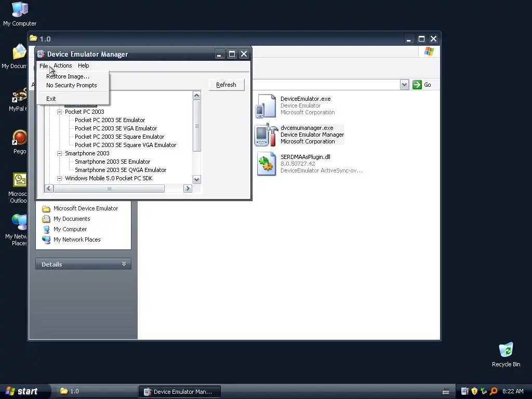532x399 pixels.
Task: Expand the Details panel chevron
Action: click(124, 264)
